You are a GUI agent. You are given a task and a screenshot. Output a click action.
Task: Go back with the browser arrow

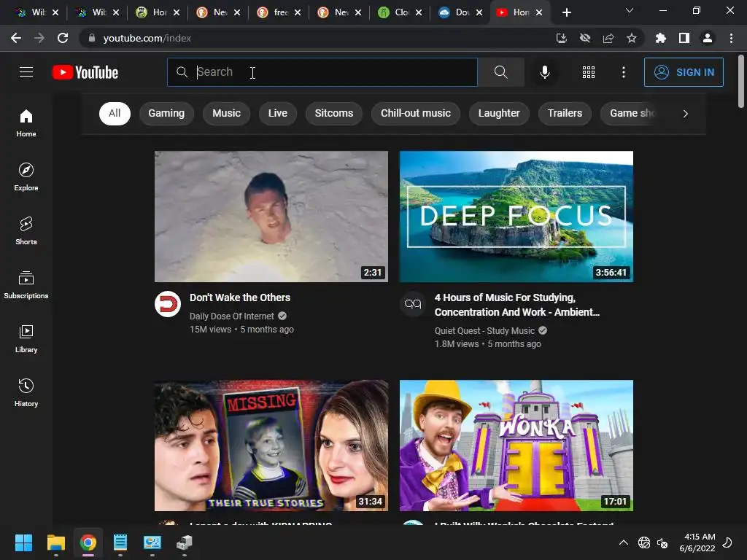click(16, 38)
